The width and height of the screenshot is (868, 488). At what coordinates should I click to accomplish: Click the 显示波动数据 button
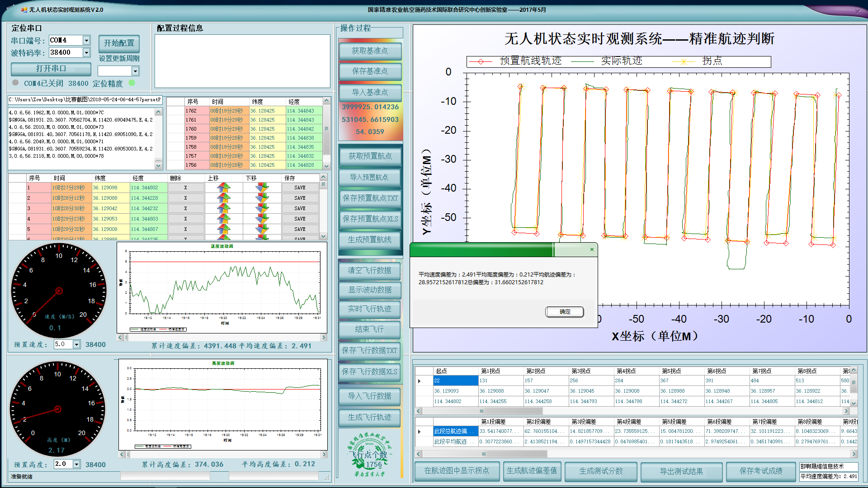click(x=370, y=290)
